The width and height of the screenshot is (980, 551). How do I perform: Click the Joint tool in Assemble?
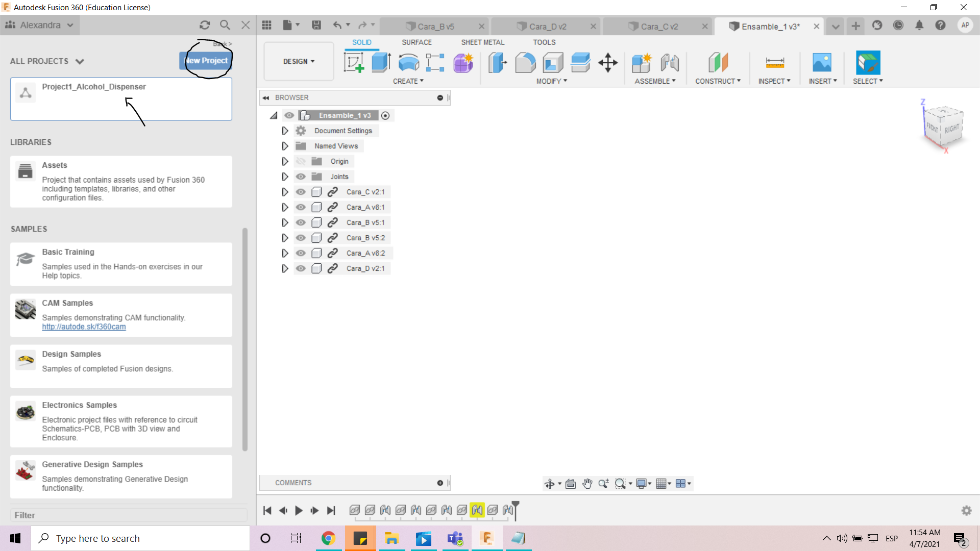(669, 63)
